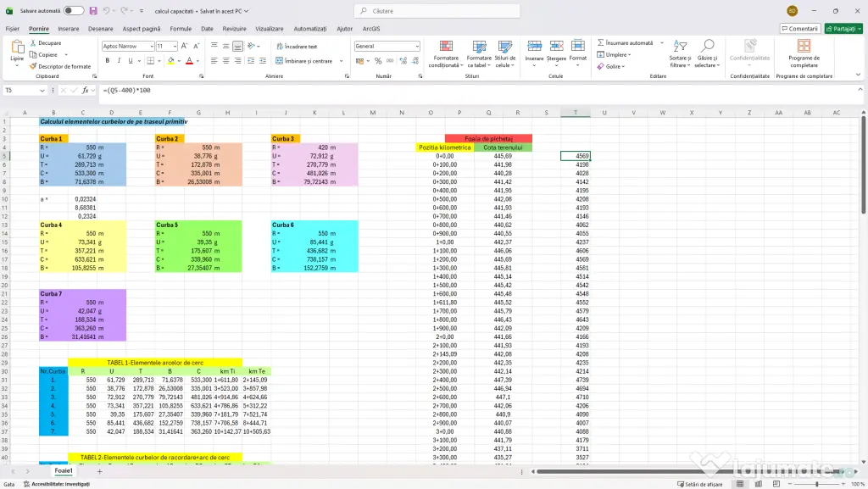Click the increase decimal icon
Image resolution: width=868 pixels, height=489 pixels.
pos(403,61)
